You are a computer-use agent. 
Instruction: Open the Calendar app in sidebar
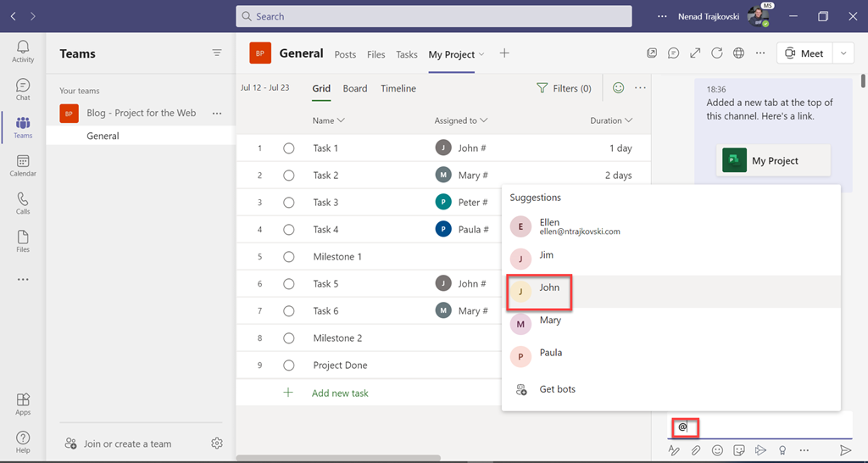(x=23, y=165)
